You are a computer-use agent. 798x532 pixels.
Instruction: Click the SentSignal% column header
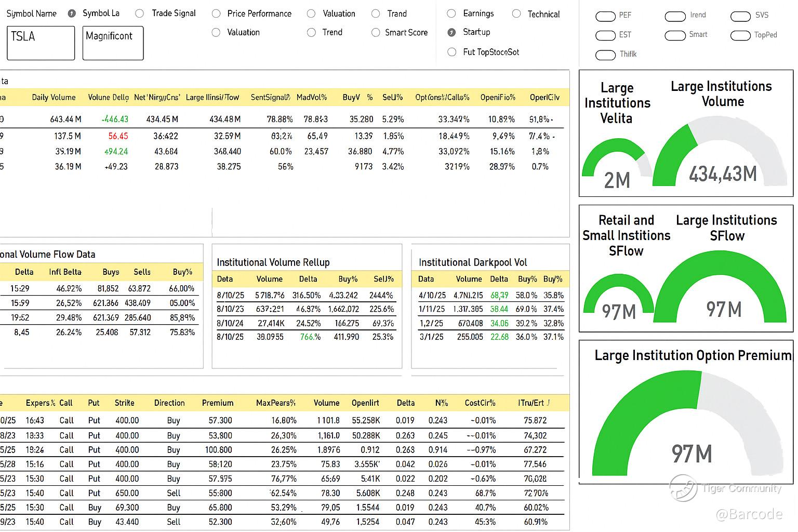270,97
